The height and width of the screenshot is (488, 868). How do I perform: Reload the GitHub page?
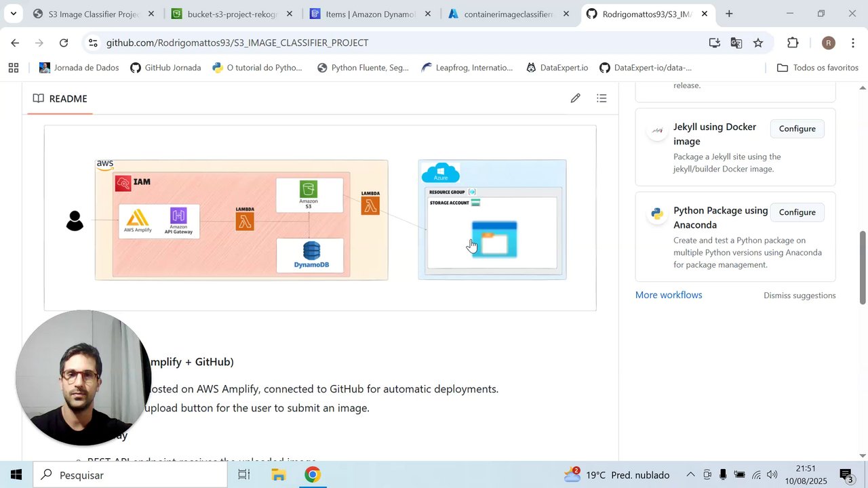point(64,43)
